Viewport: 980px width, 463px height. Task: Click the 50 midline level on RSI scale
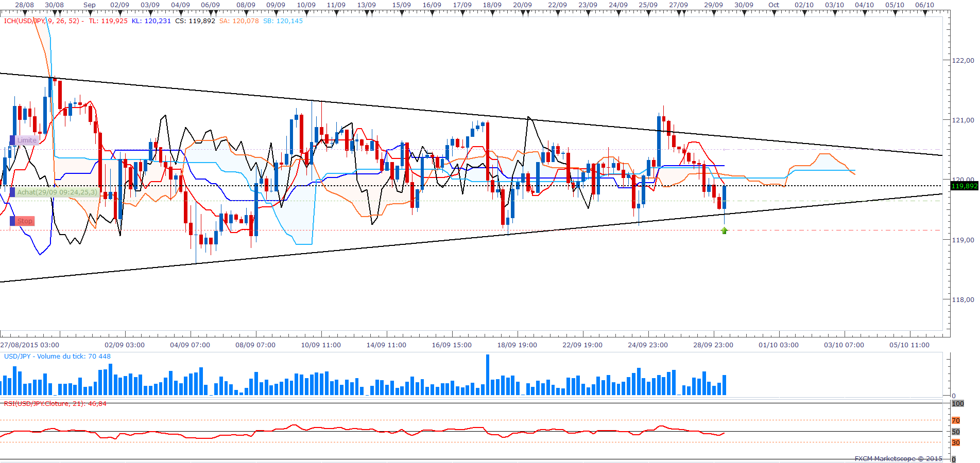[x=956, y=432]
